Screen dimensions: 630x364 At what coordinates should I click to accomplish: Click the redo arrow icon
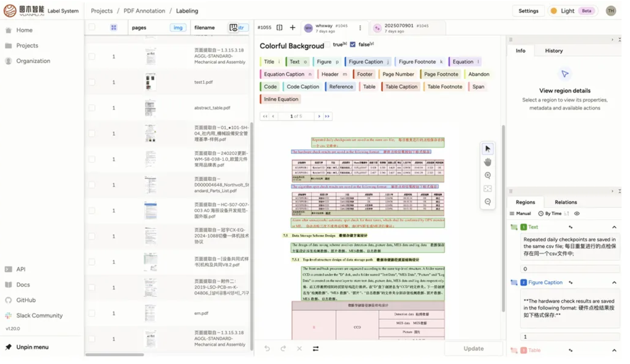pyautogui.click(x=283, y=349)
